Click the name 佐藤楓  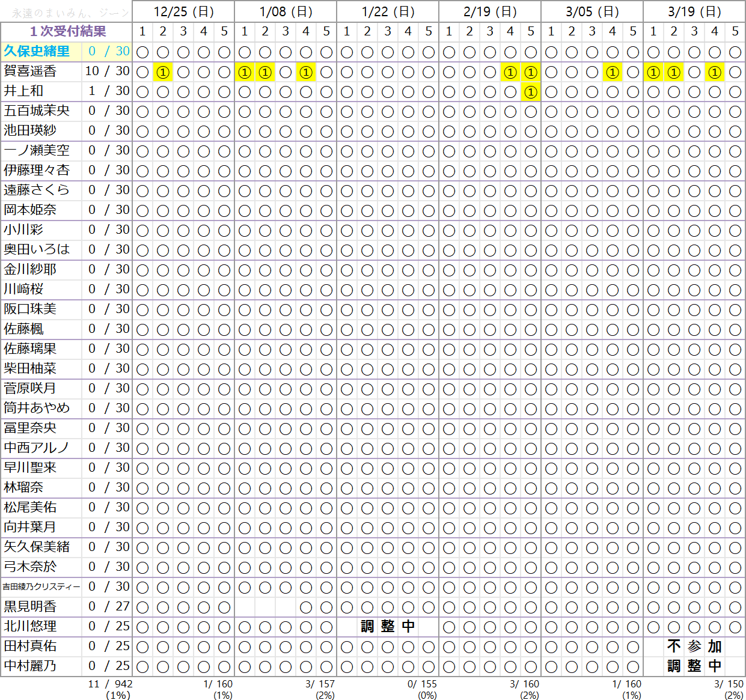[23, 329]
